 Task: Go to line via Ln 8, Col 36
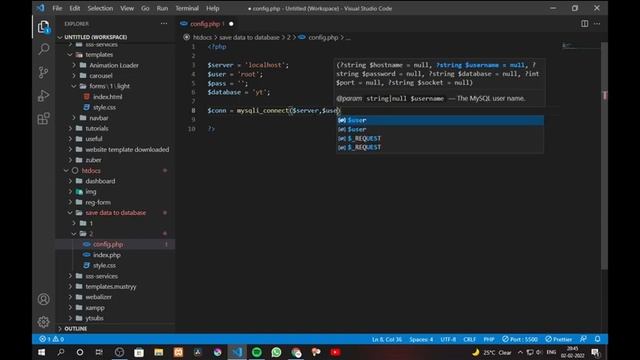point(387,339)
